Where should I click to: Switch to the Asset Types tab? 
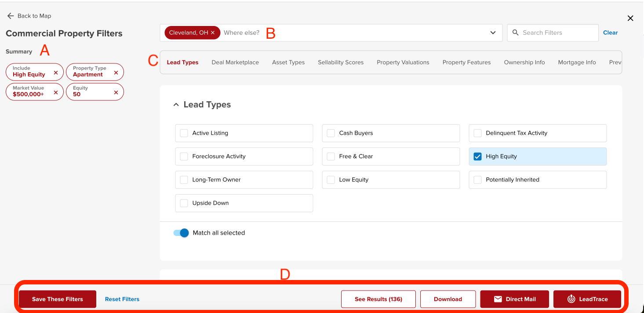coord(288,63)
